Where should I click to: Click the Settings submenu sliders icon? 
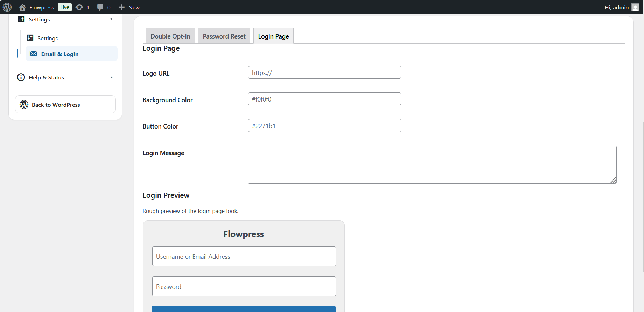(x=30, y=38)
